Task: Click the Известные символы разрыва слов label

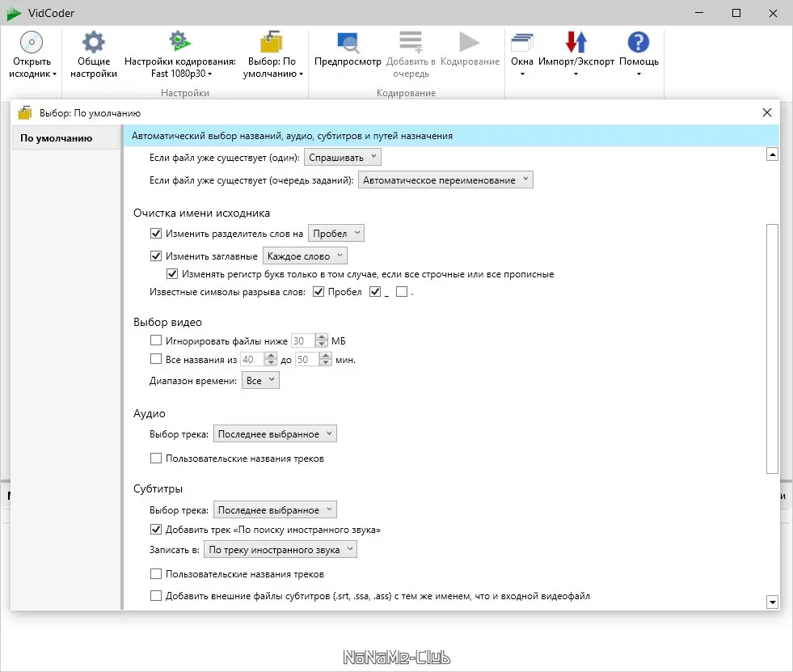Action: (x=228, y=292)
